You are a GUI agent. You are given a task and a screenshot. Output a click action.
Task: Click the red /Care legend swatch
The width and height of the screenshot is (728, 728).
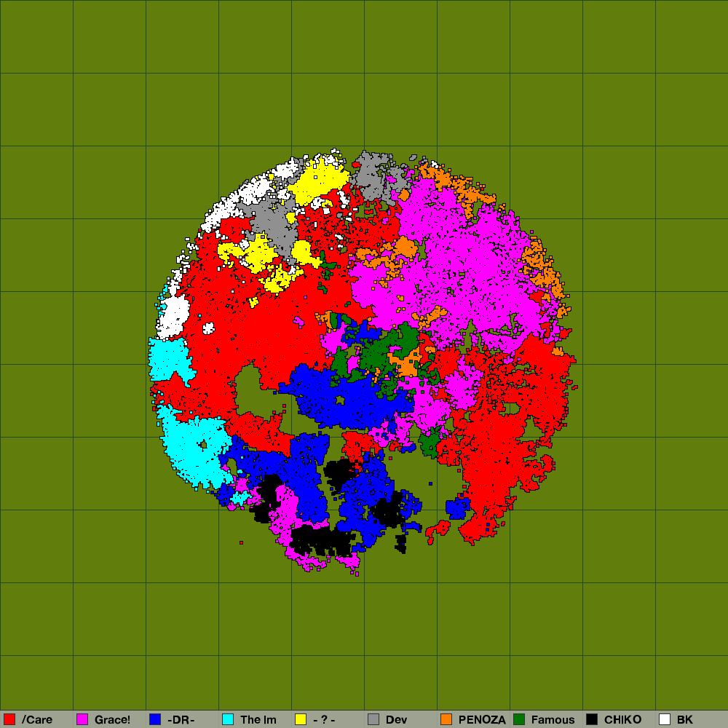[x=9, y=719]
